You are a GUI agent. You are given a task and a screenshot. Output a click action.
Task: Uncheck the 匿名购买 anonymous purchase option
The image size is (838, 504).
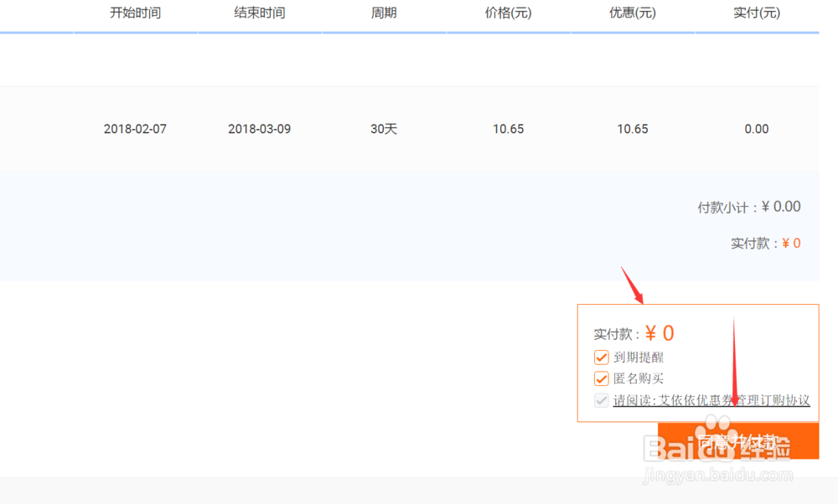point(601,378)
